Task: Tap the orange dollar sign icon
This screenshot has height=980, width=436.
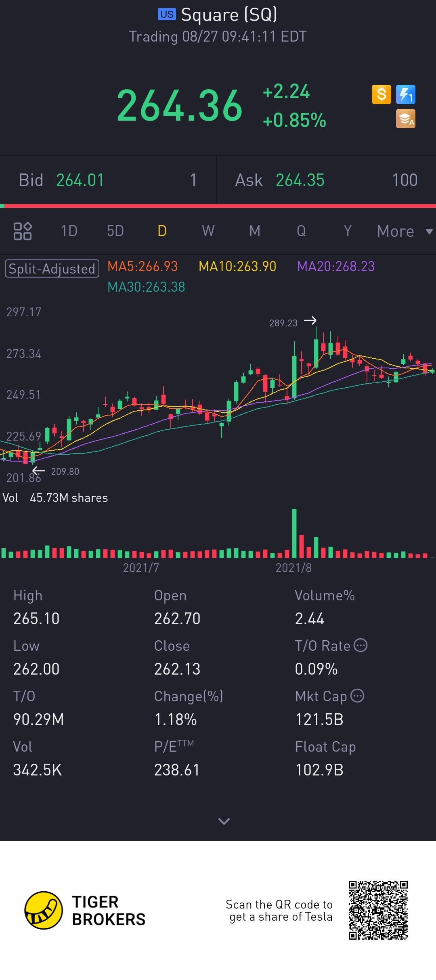Action: coord(381,95)
